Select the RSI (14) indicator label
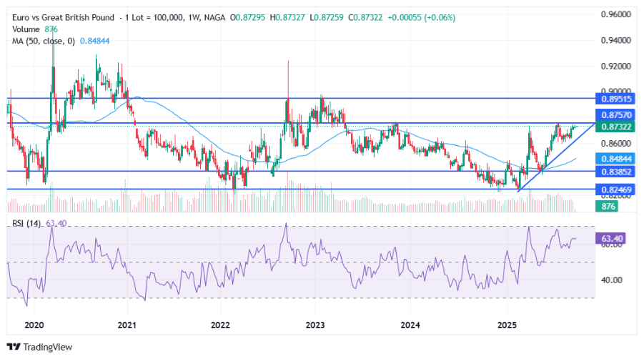Image resolution: width=644 pixels, height=359 pixels. pyautogui.click(x=26, y=223)
